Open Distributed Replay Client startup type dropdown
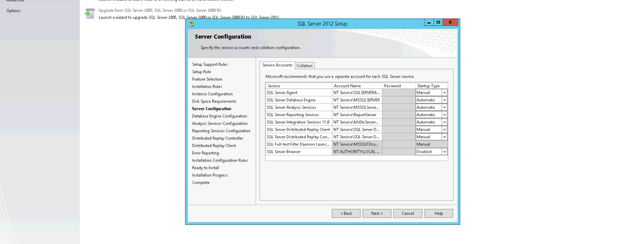The width and height of the screenshot is (644, 244). click(444, 130)
